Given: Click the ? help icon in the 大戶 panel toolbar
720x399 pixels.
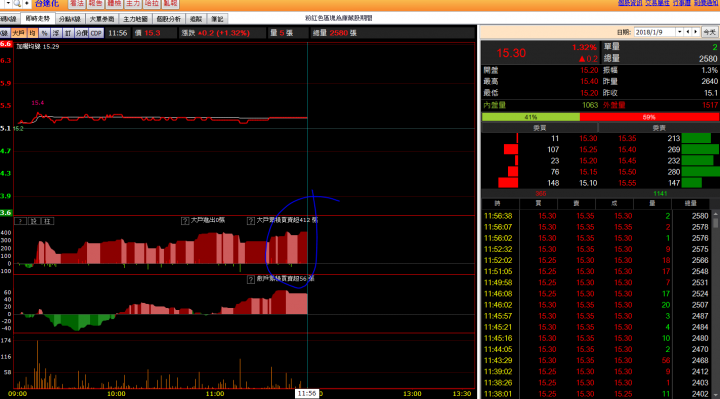Looking at the screenshot, I should point(21,221).
